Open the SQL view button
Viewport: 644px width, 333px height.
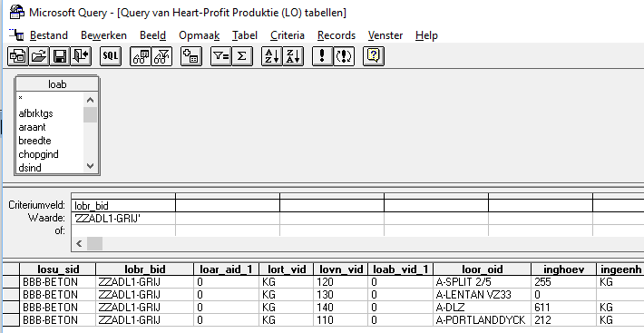click(111, 56)
